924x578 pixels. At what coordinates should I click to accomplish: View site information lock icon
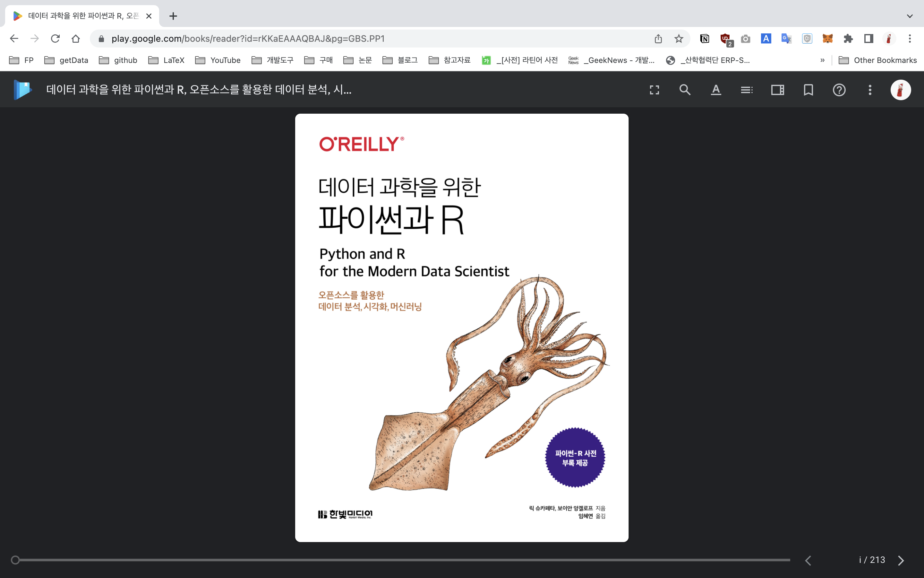click(101, 39)
